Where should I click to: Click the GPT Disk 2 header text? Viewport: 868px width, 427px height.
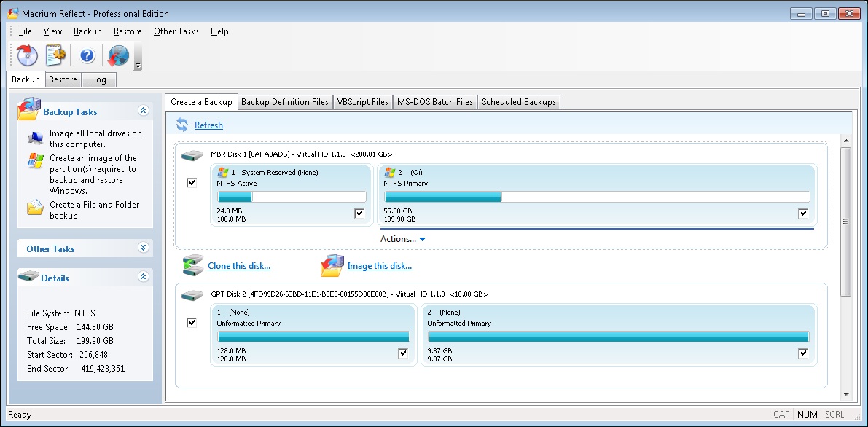(349, 294)
